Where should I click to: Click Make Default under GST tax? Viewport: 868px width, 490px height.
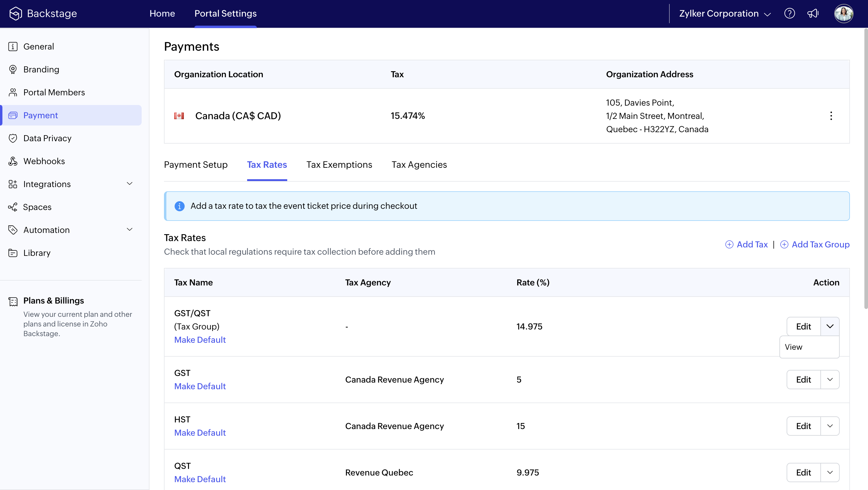point(200,386)
